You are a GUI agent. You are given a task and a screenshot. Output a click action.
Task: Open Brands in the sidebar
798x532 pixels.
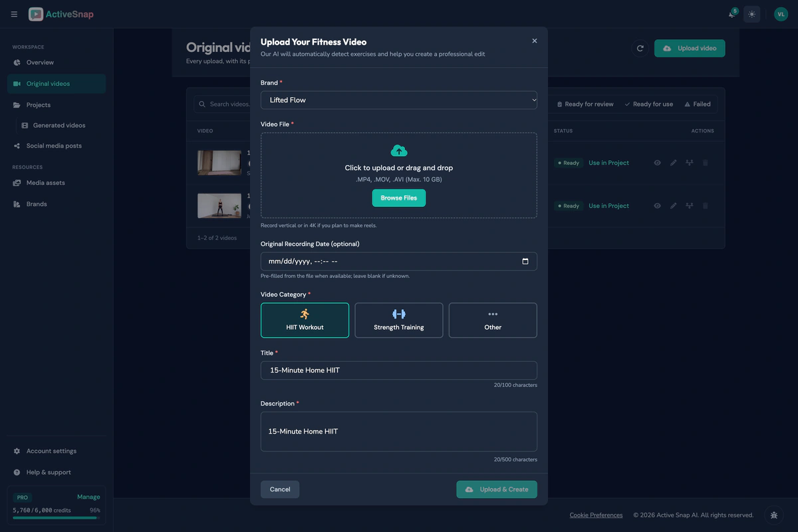pyautogui.click(x=57, y=204)
